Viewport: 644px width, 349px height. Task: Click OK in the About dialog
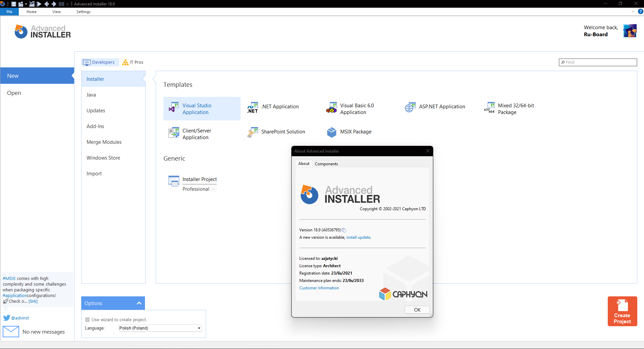pyautogui.click(x=417, y=310)
